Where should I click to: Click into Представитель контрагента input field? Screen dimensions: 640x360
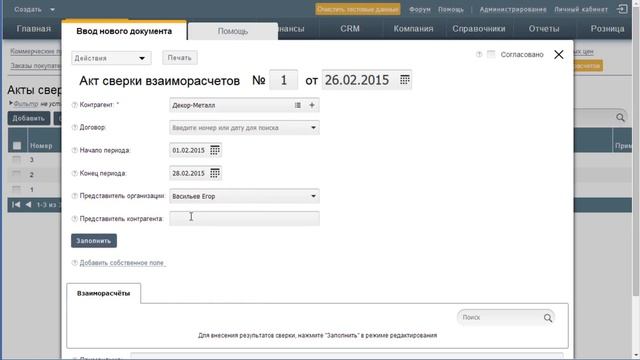(x=244, y=219)
